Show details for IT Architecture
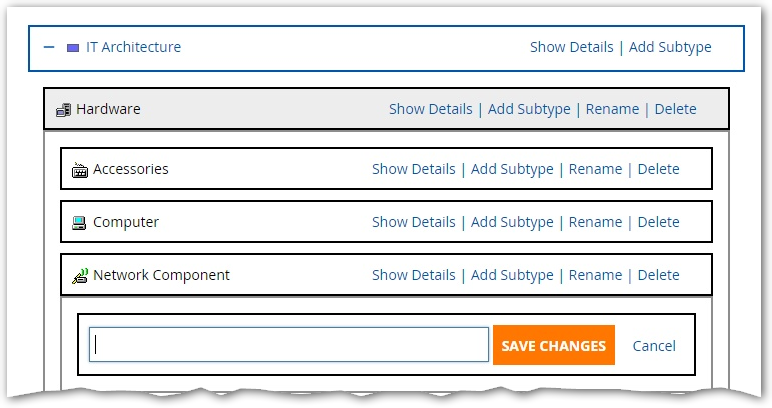The width and height of the screenshot is (772, 408). point(571,47)
